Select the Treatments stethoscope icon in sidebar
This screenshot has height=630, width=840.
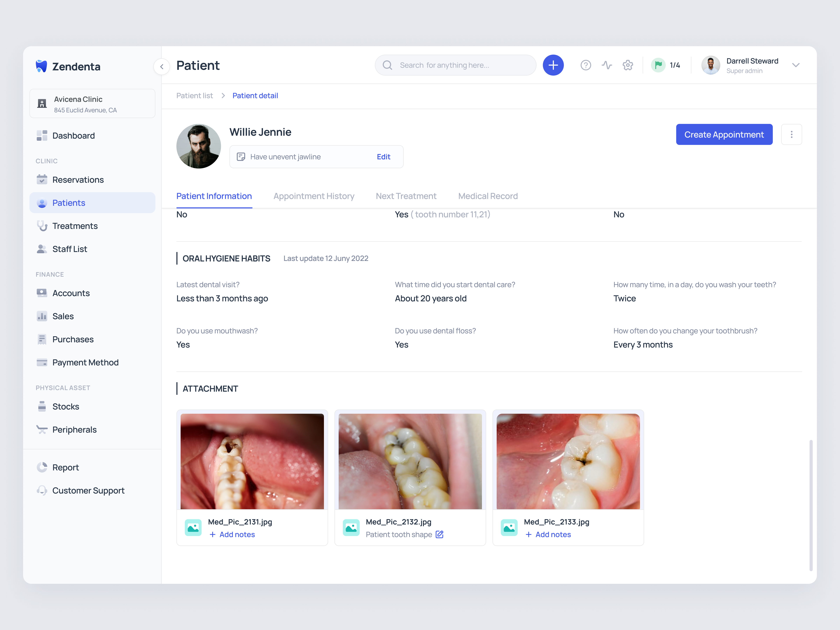pos(42,226)
